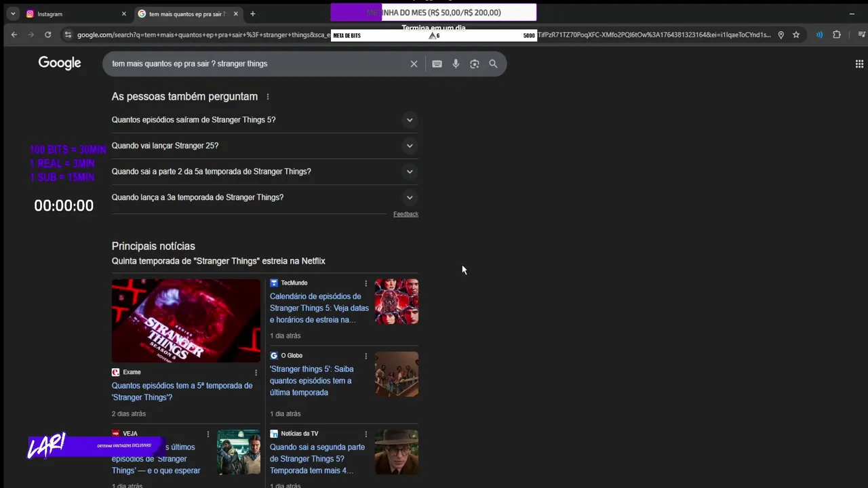Click the Exame source label
Viewport: 868px width, 488px height.
[132, 372]
